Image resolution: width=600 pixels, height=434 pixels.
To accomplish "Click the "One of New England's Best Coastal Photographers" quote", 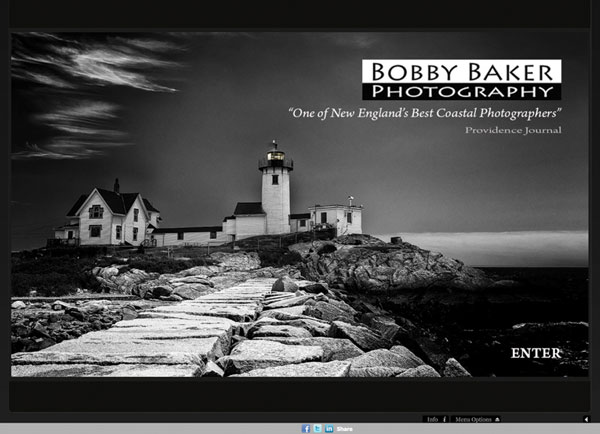I will (425, 113).
